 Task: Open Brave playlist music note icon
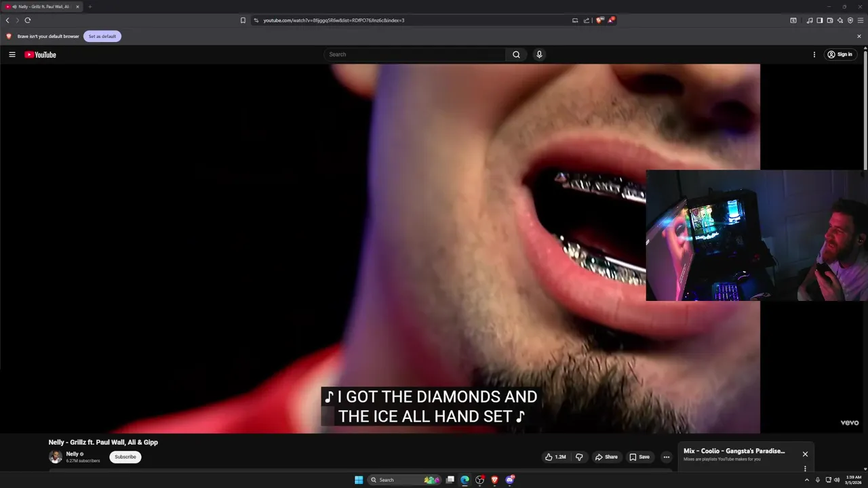click(x=810, y=20)
